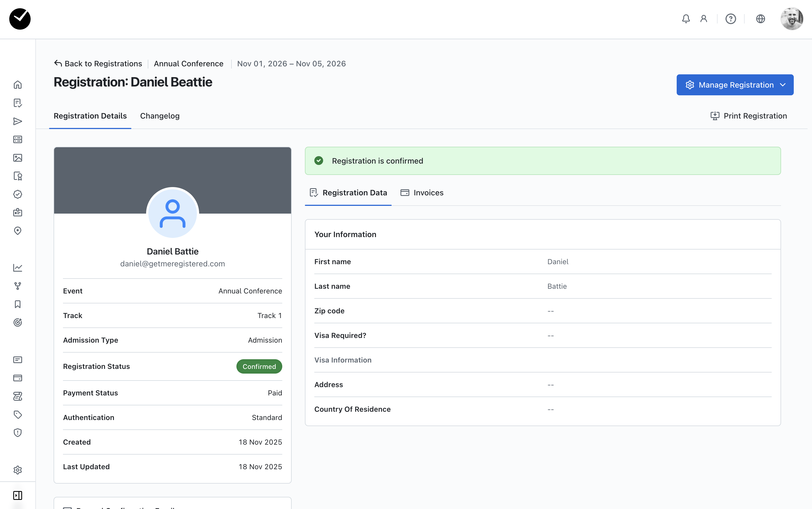Expand the Manage Registration dropdown
Image resolution: width=812 pixels, height=509 pixels.
tap(735, 85)
